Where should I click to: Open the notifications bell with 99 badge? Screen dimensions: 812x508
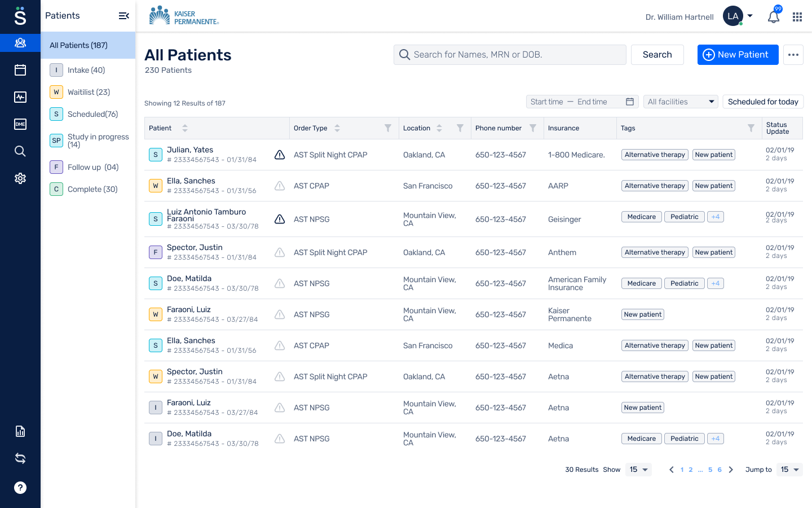[x=773, y=16]
